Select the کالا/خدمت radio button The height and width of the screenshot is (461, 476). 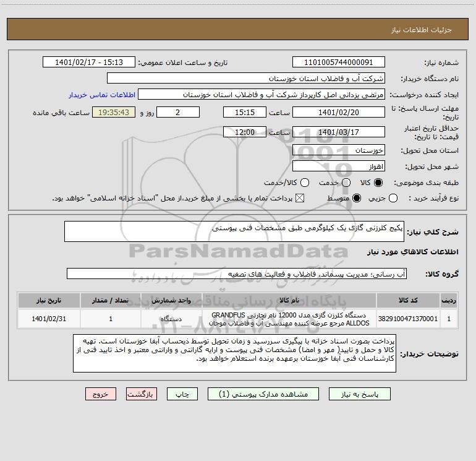[x=305, y=183]
